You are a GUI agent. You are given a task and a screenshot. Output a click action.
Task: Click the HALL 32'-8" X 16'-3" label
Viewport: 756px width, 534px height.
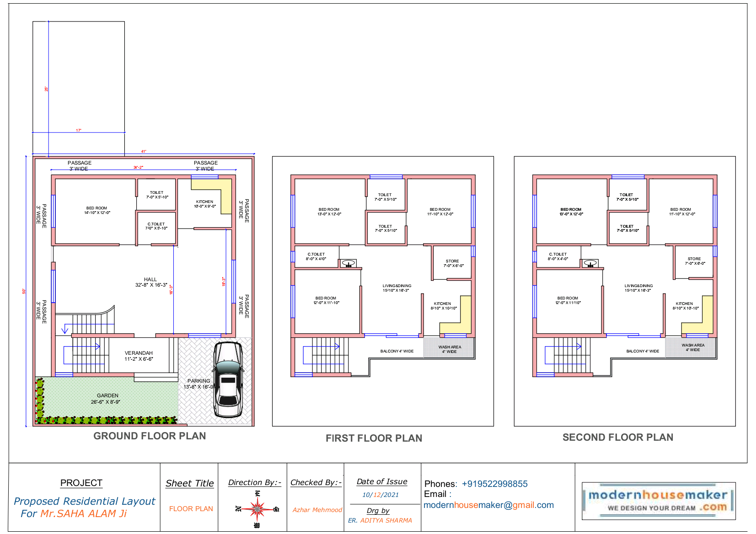[151, 282]
